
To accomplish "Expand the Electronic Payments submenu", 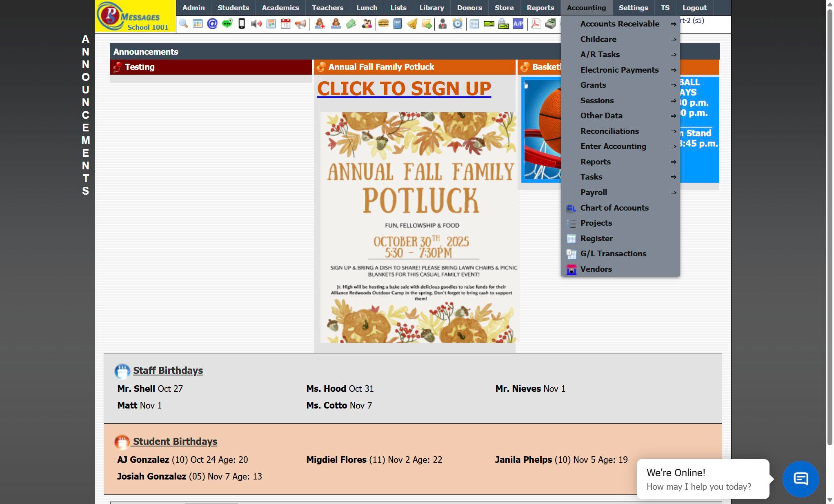I will pyautogui.click(x=619, y=70).
